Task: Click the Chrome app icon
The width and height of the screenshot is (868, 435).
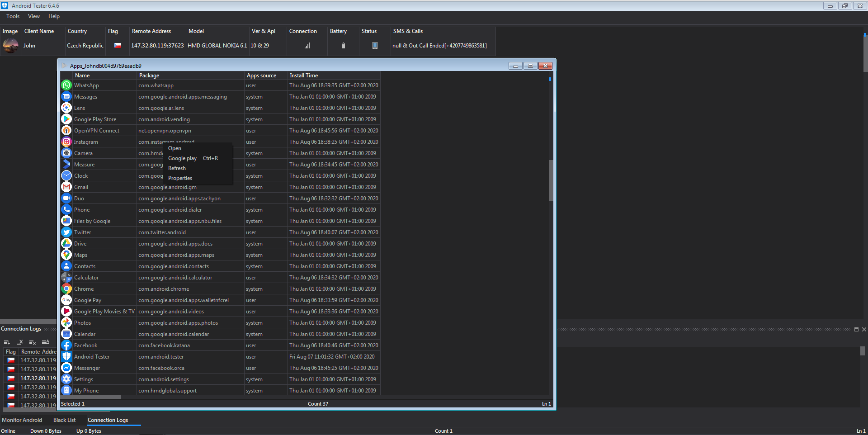Action: [x=66, y=288]
